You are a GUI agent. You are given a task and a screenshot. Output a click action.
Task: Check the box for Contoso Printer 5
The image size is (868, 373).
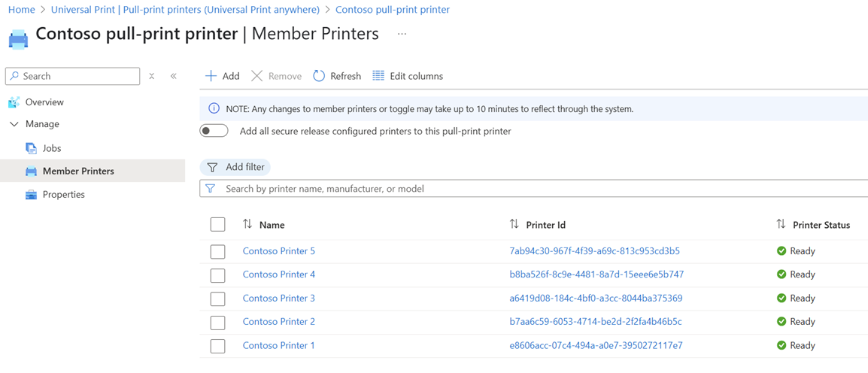click(x=218, y=252)
